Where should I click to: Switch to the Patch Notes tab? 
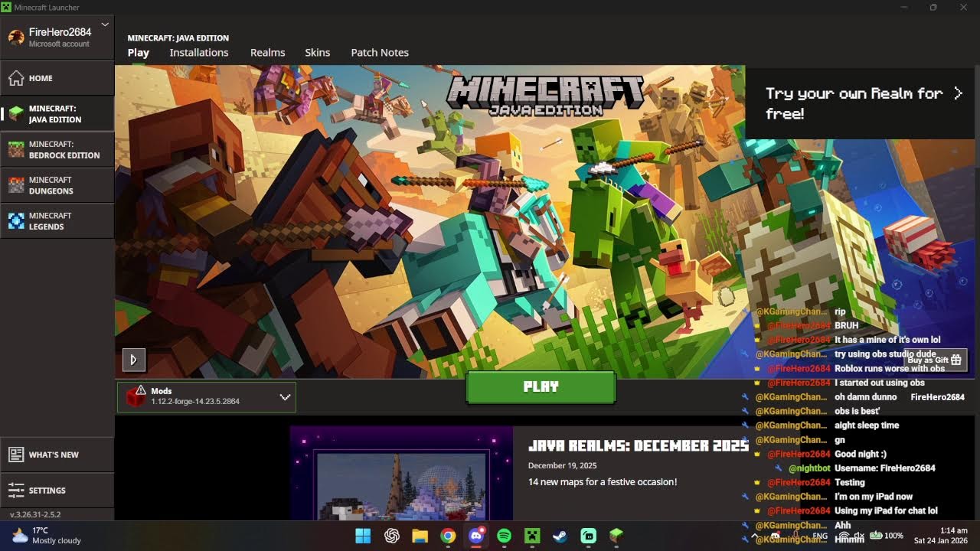(380, 53)
